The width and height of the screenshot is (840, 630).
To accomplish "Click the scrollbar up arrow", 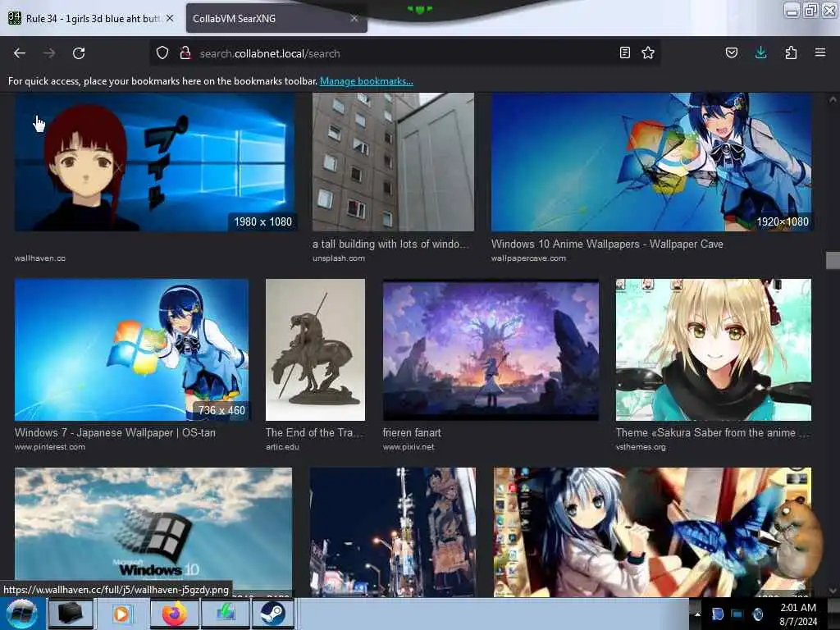I will 833,99.
